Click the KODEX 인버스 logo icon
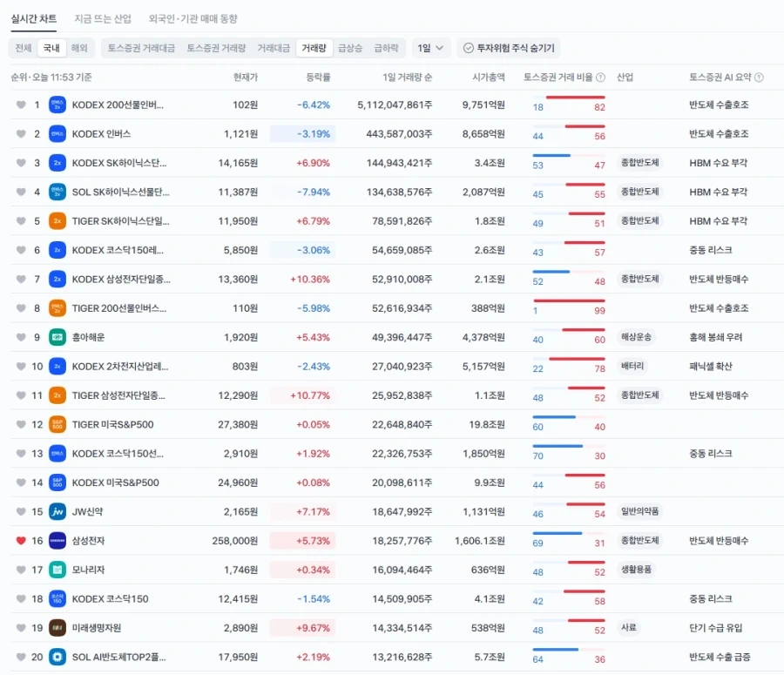 point(57,134)
